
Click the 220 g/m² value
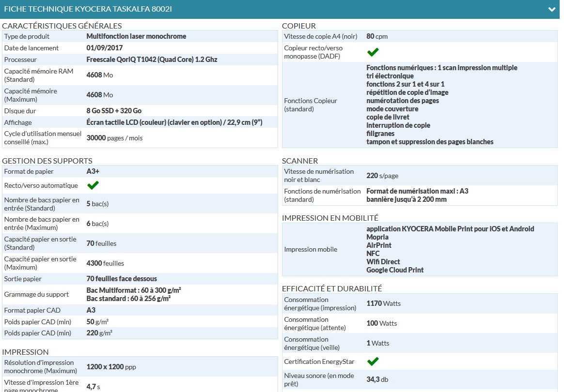(99, 333)
